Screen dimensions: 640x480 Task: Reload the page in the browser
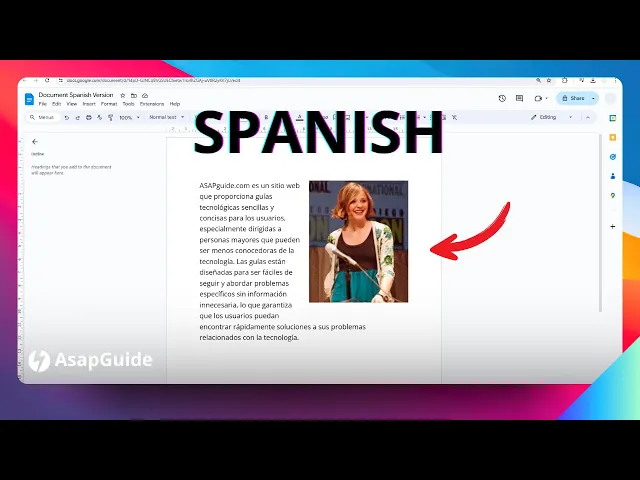coord(47,81)
